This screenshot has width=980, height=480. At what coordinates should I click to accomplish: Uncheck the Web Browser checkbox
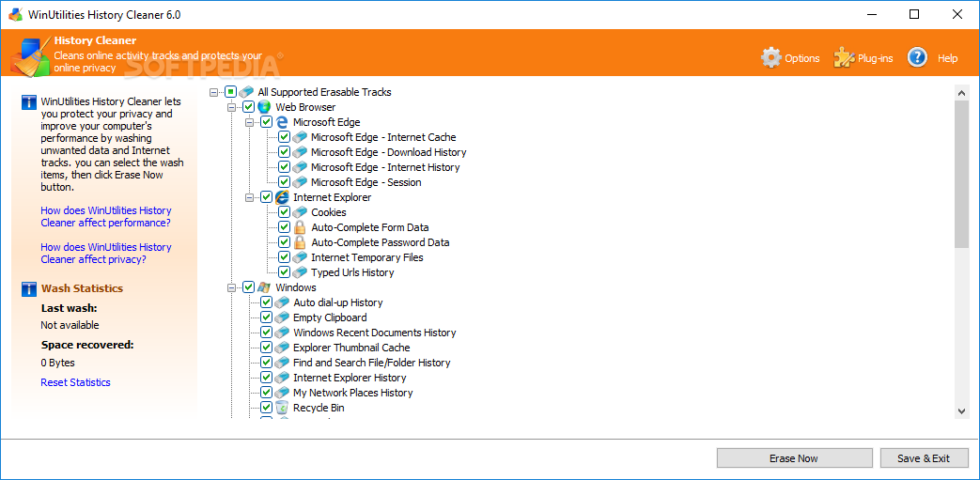pyautogui.click(x=248, y=107)
